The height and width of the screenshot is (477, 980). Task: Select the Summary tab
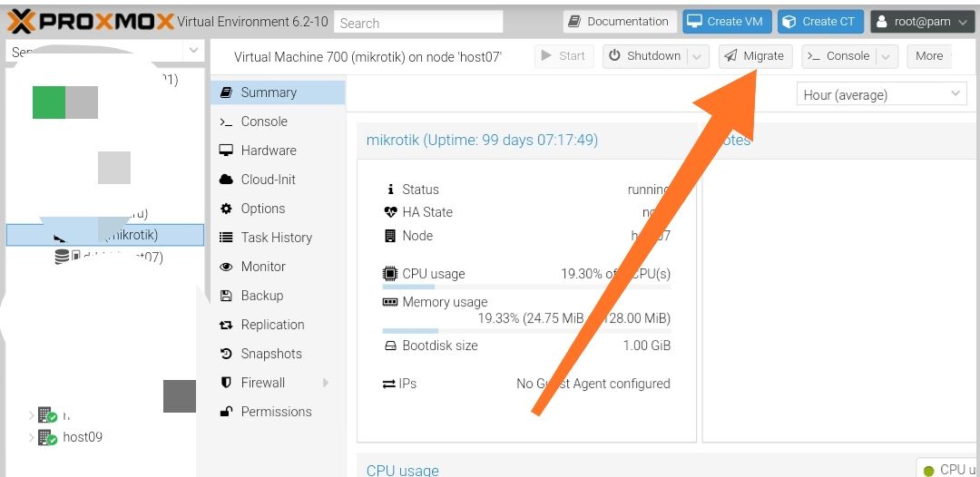coord(279,92)
